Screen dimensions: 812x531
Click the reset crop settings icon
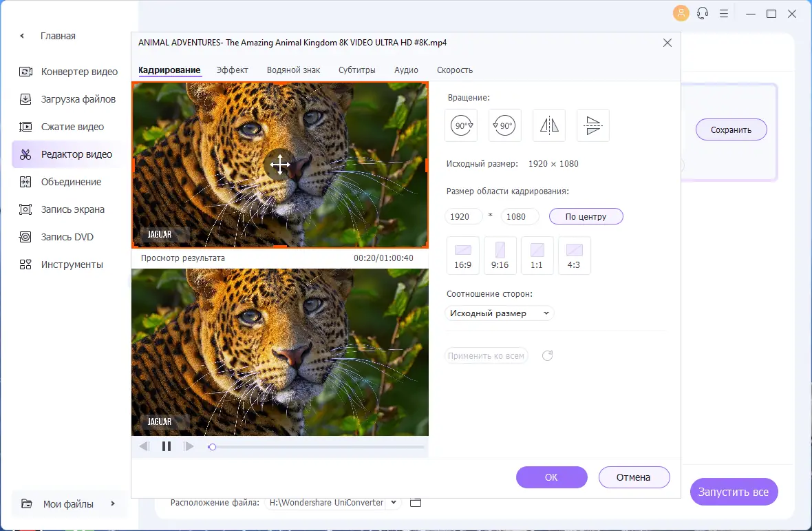(x=547, y=355)
